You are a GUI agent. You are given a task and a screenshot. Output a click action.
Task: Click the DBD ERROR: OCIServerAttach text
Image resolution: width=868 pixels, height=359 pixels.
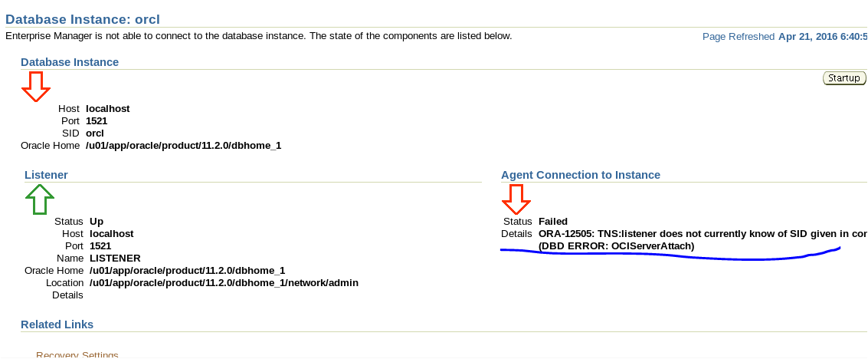(x=617, y=246)
